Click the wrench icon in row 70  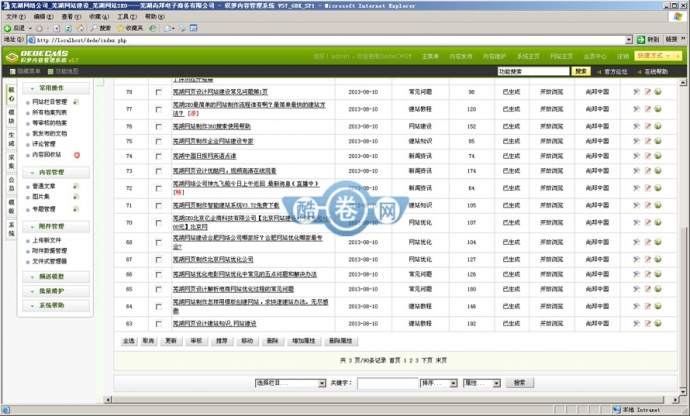coord(636,222)
